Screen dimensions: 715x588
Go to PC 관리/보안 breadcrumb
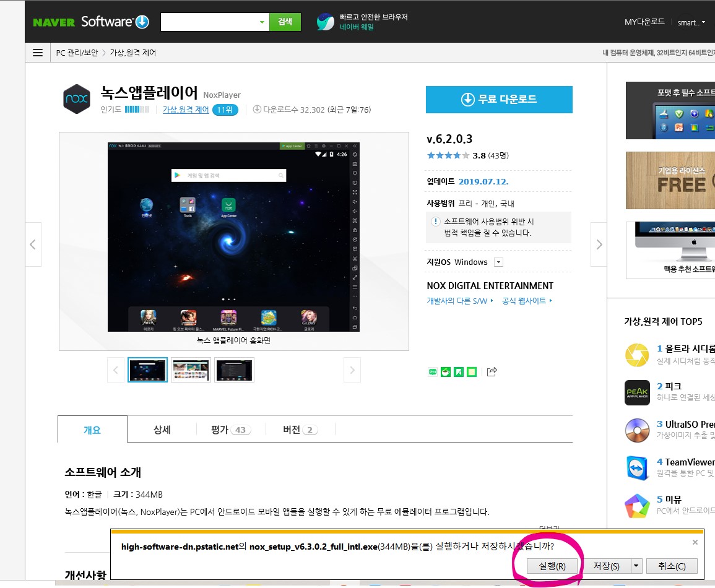(77, 53)
